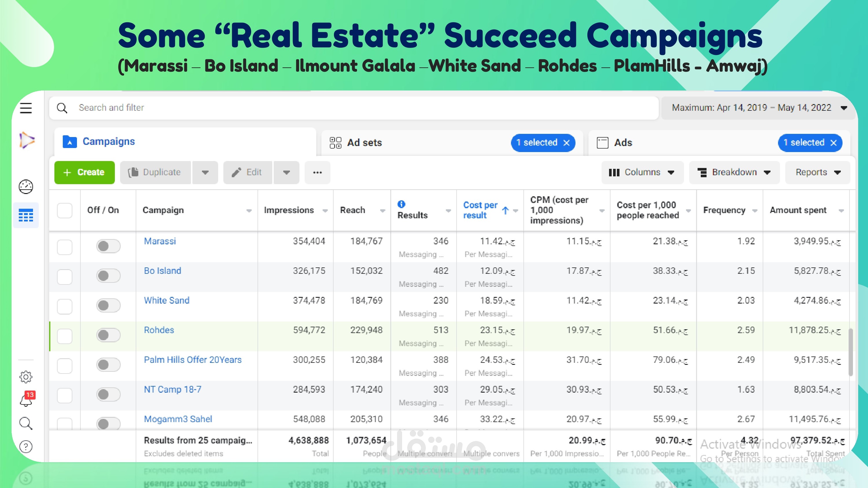Image resolution: width=868 pixels, height=488 pixels.
Task: Clear the Ads 1 selected filter
Action: (834, 143)
